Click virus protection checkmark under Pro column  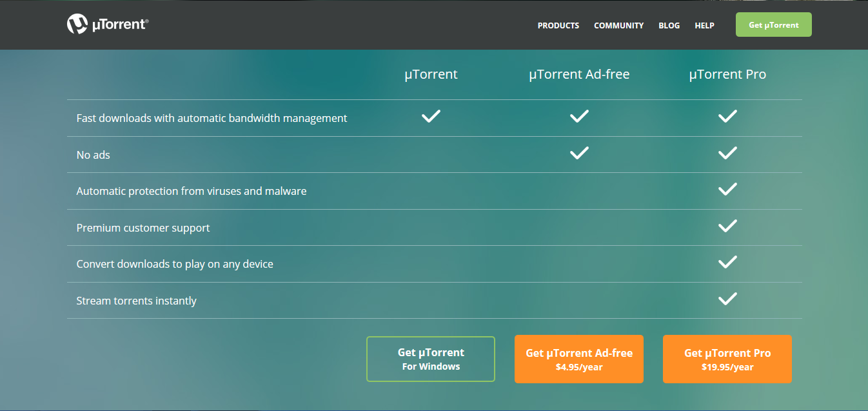coord(727,190)
